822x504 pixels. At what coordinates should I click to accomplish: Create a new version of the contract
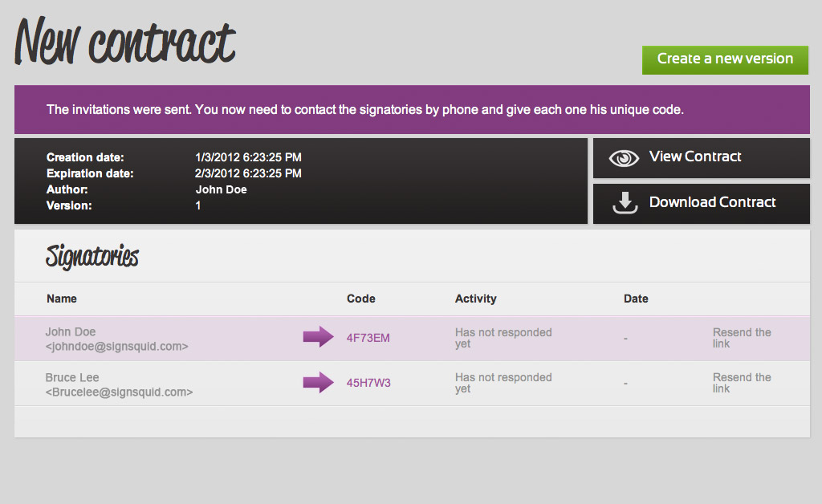point(725,59)
